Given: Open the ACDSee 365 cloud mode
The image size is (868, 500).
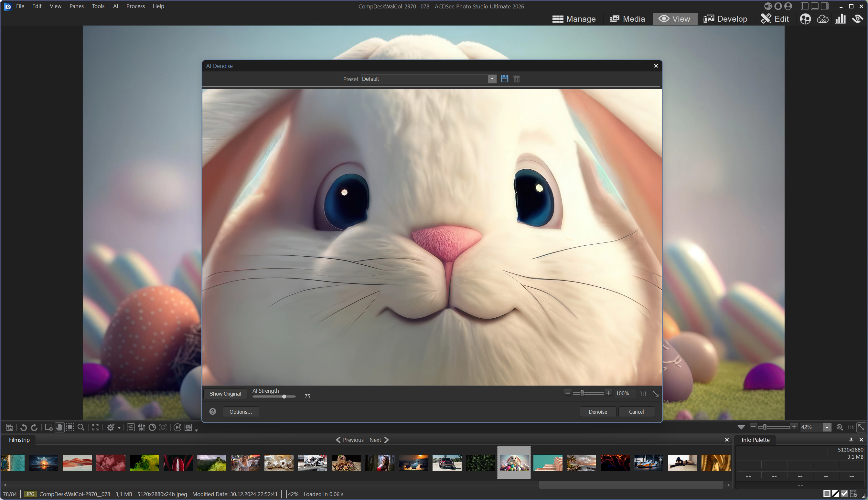Looking at the screenshot, I should [823, 19].
